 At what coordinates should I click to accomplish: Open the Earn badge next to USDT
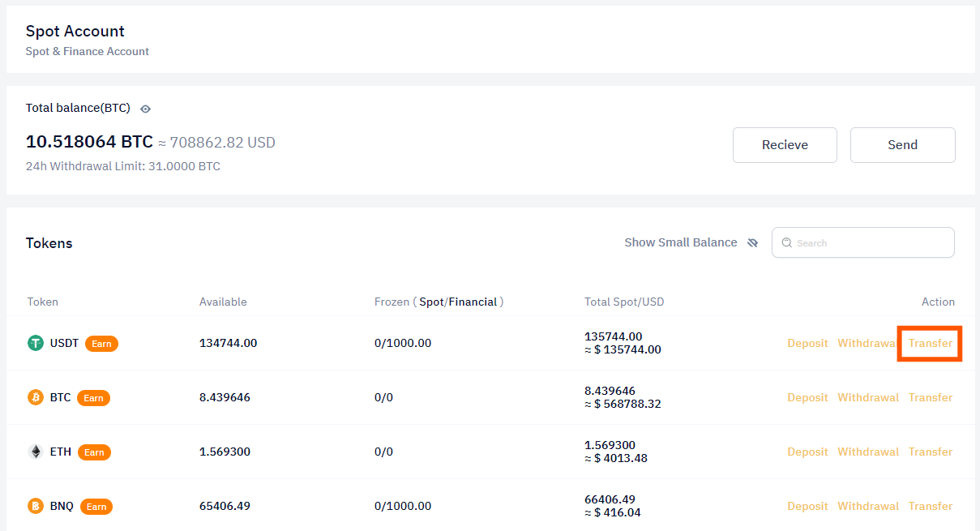(x=101, y=344)
